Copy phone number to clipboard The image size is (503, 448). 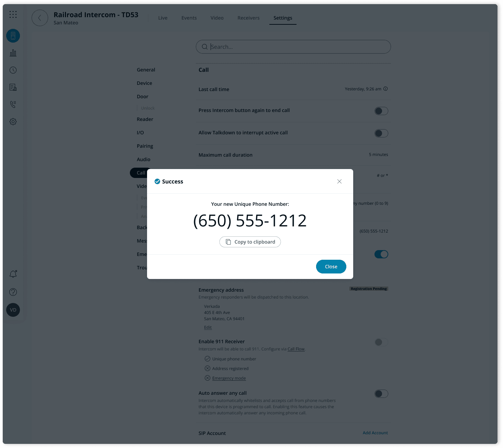point(250,242)
